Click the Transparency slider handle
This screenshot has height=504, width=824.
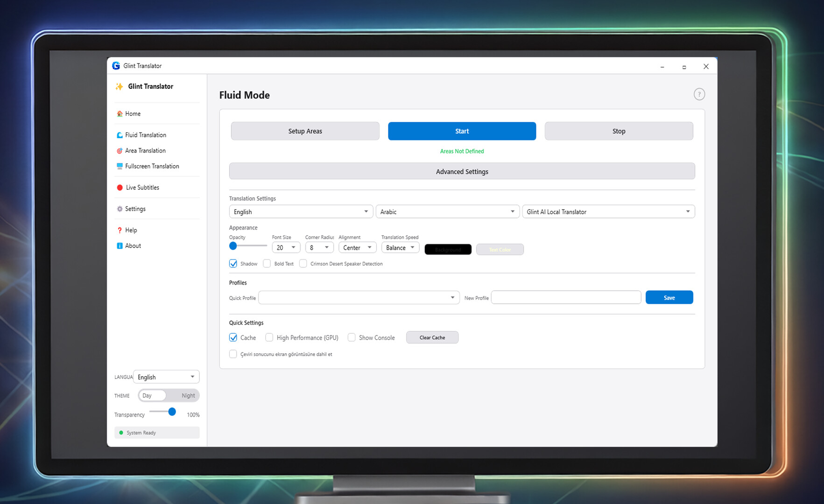(x=172, y=412)
